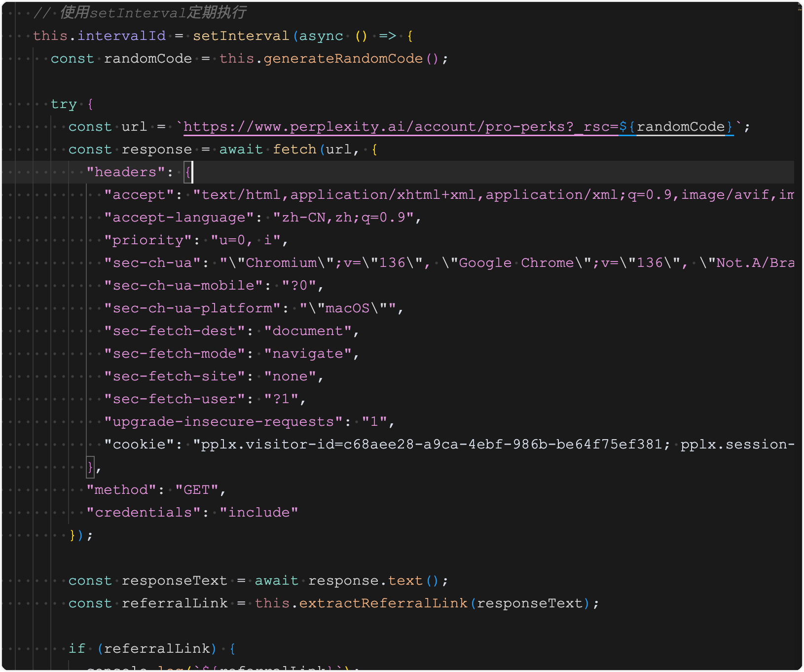This screenshot has width=804, height=672.
Task: Click the "navigate" value string
Action: click(308, 354)
